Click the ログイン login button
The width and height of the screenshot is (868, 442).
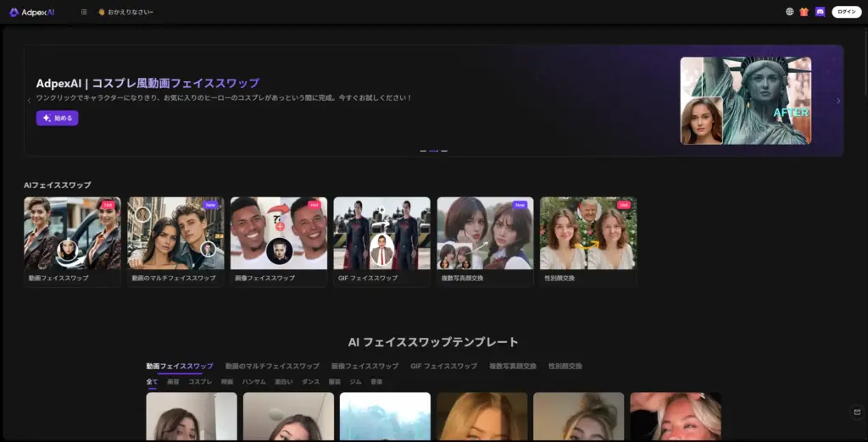(847, 12)
